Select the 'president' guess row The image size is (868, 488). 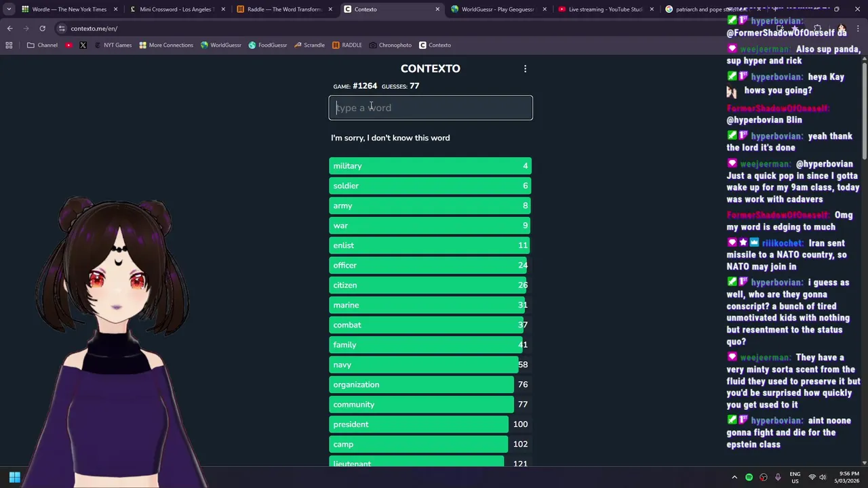[x=431, y=424]
